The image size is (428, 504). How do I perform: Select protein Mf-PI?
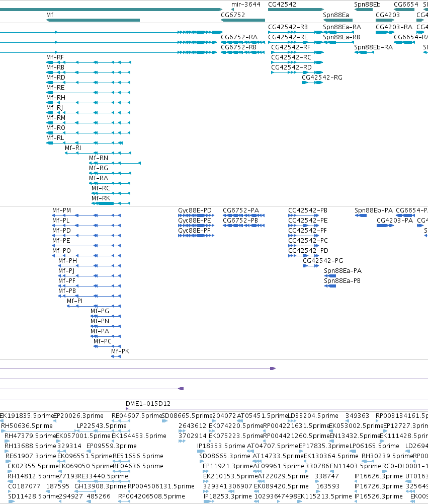tap(94, 306)
